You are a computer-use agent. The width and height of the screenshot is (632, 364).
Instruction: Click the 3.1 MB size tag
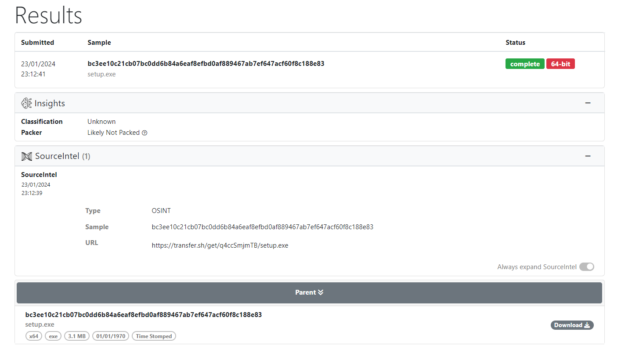[77, 336]
